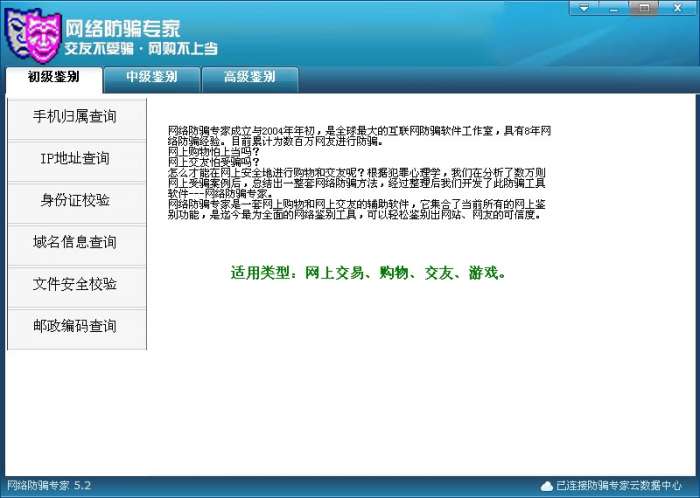
Task: Switch to the 初级鉴别 tab
Action: click(x=54, y=78)
